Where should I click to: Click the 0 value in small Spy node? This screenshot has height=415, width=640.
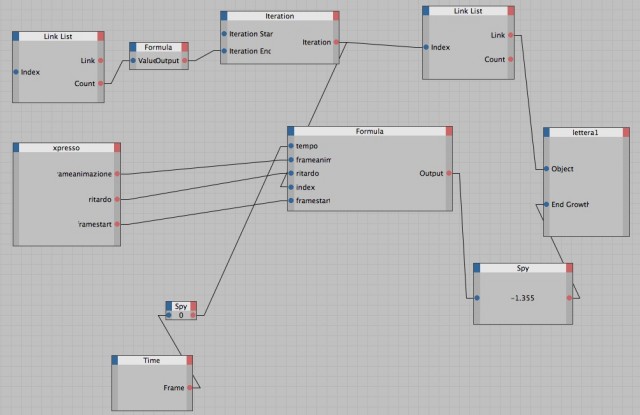tap(181, 315)
